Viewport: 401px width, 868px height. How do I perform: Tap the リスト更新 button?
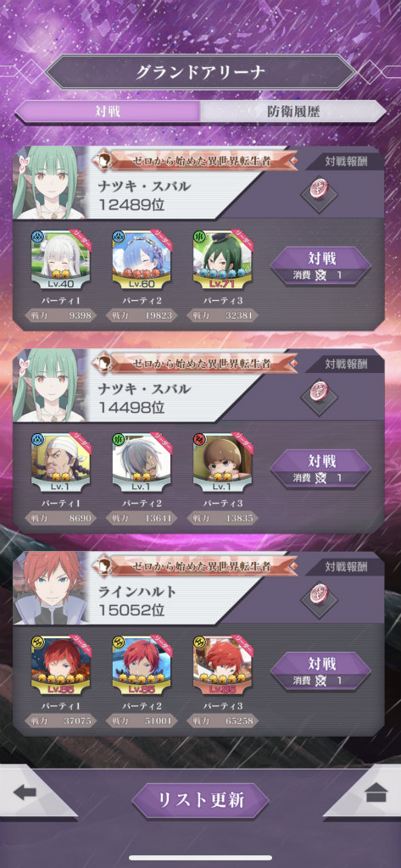200,800
